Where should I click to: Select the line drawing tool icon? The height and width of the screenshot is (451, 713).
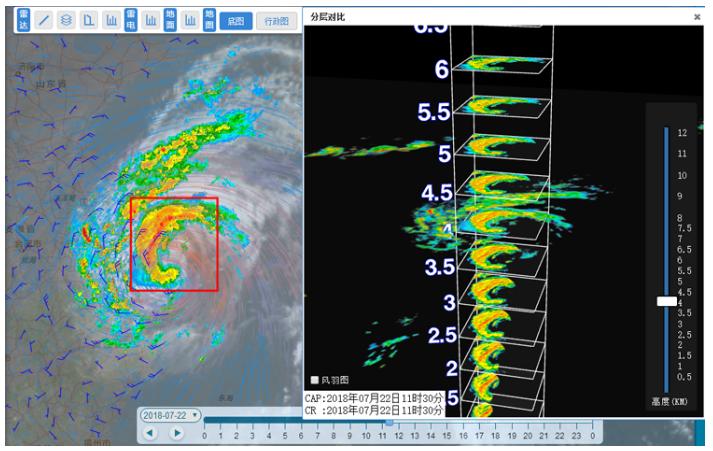44,20
